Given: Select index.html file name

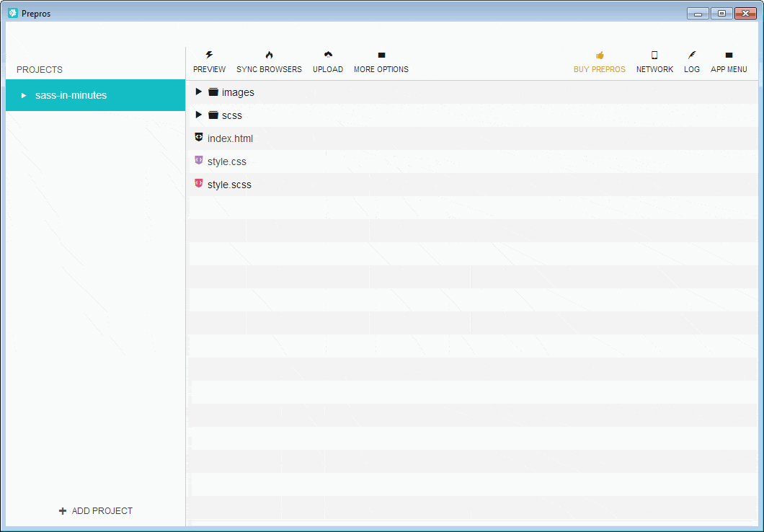Looking at the screenshot, I should [230, 138].
